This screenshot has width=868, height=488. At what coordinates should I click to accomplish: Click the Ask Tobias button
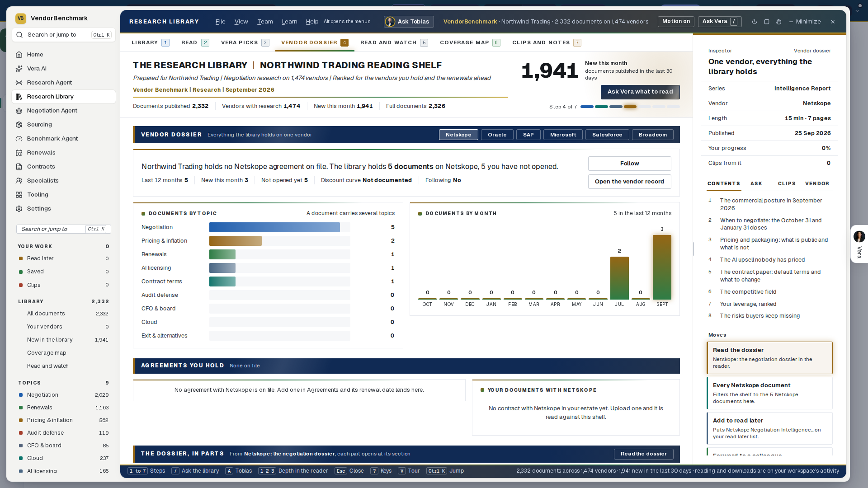pos(409,22)
